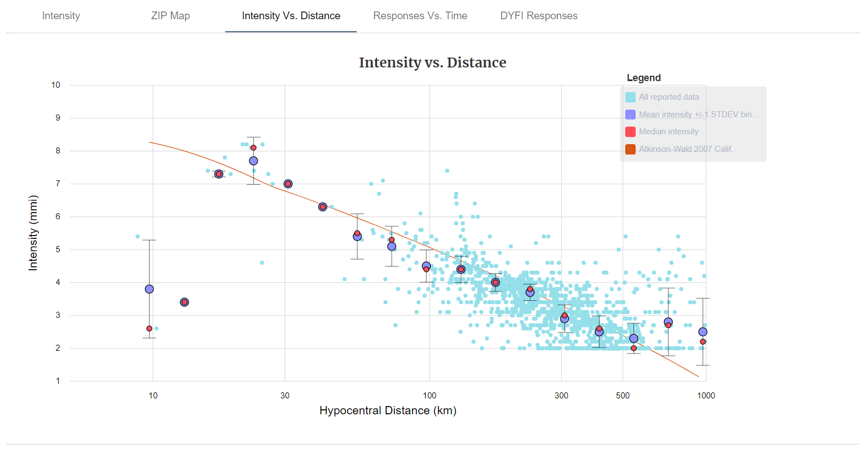Toggle the Mean intensity +/-1 STDEV series label
This screenshot has height=451, width=868.
pos(699,115)
